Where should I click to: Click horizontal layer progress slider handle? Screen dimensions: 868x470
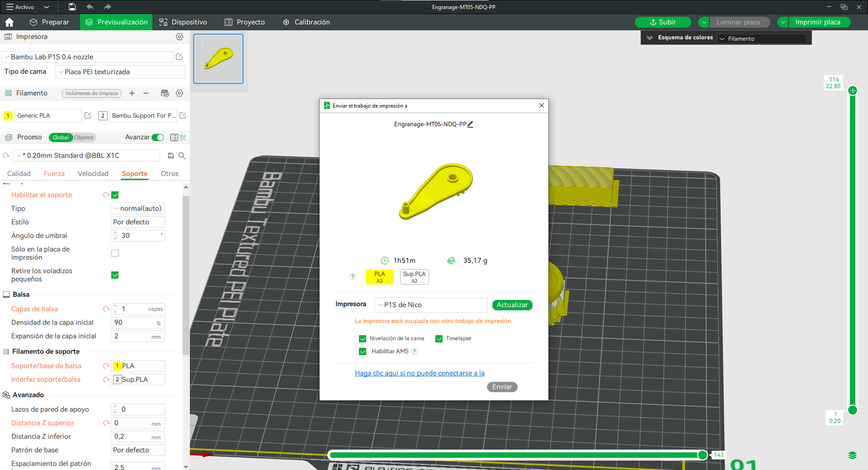coord(703,455)
